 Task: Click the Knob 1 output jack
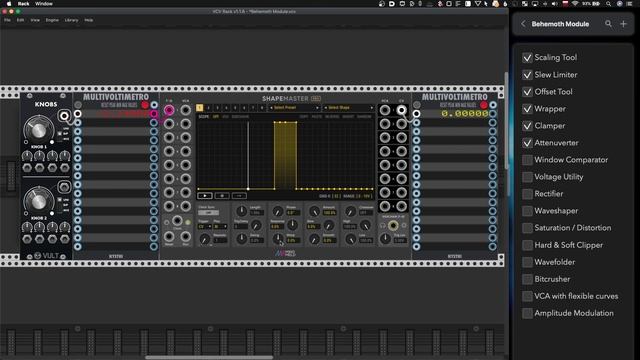pyautogui.click(x=64, y=116)
